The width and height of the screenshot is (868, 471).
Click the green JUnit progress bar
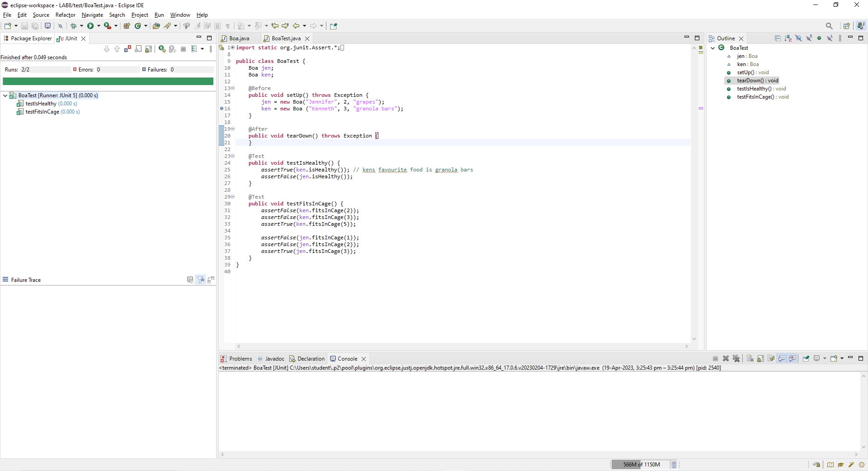tap(108, 81)
